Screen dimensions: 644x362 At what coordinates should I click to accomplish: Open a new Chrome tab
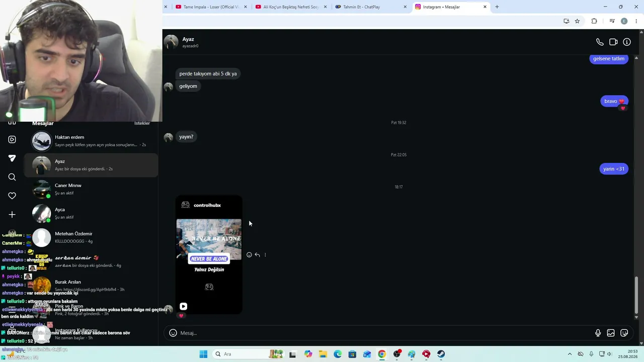[x=497, y=7]
